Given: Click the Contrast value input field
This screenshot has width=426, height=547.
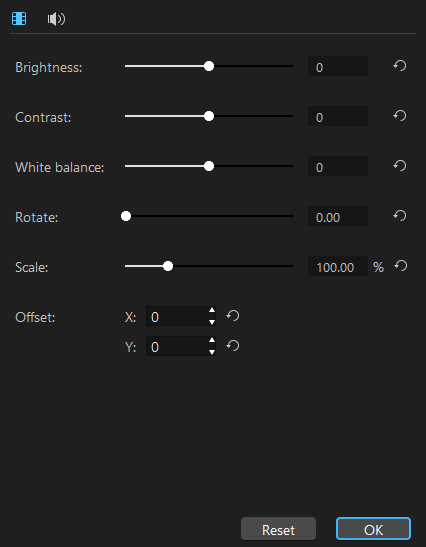Looking at the screenshot, I should 338,116.
